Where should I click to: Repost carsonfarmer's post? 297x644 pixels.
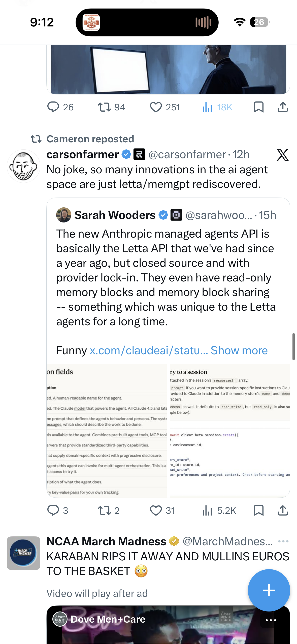click(104, 510)
